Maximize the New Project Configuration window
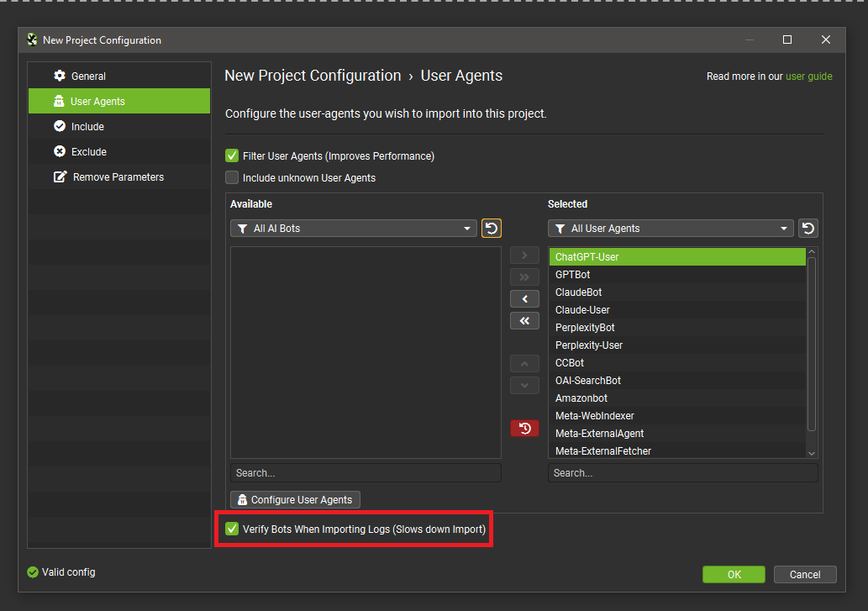Screen dimensions: 868x611 tap(786, 40)
